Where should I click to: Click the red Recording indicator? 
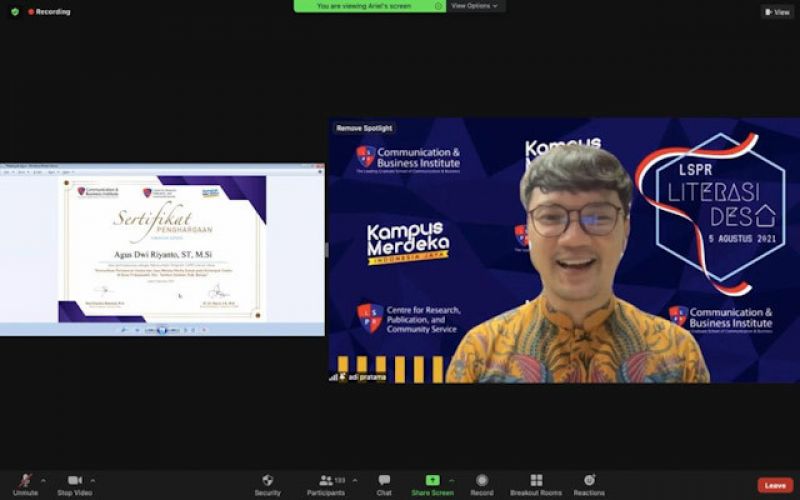click(x=49, y=12)
